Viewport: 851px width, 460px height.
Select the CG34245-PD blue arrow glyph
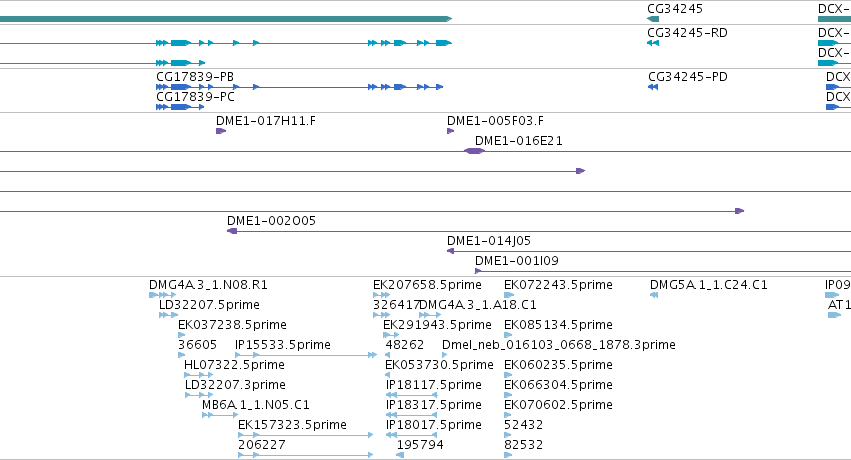click(x=653, y=87)
